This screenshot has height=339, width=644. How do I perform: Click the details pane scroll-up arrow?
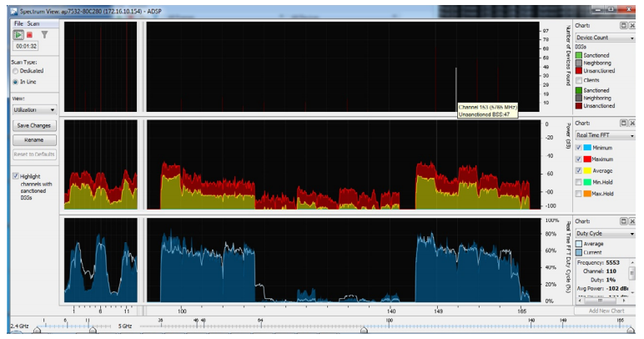632,262
